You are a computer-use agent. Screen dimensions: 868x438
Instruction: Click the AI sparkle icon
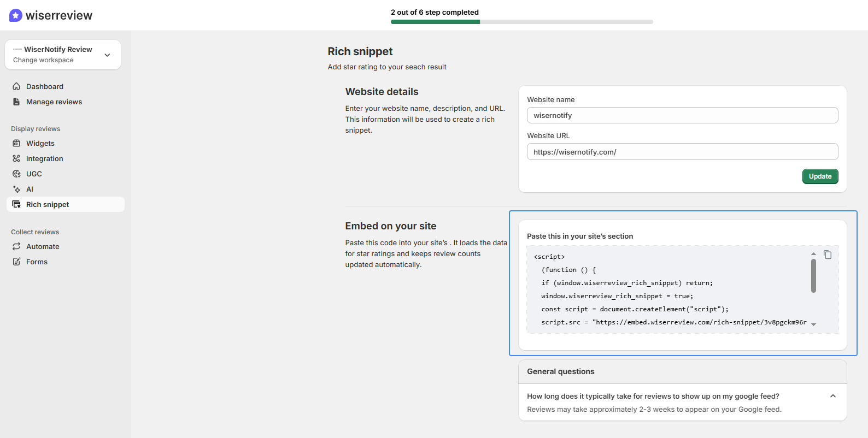point(16,189)
